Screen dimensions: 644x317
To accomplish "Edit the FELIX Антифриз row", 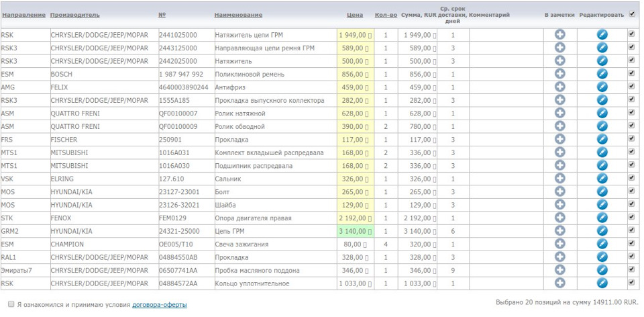I will pos(602,87).
